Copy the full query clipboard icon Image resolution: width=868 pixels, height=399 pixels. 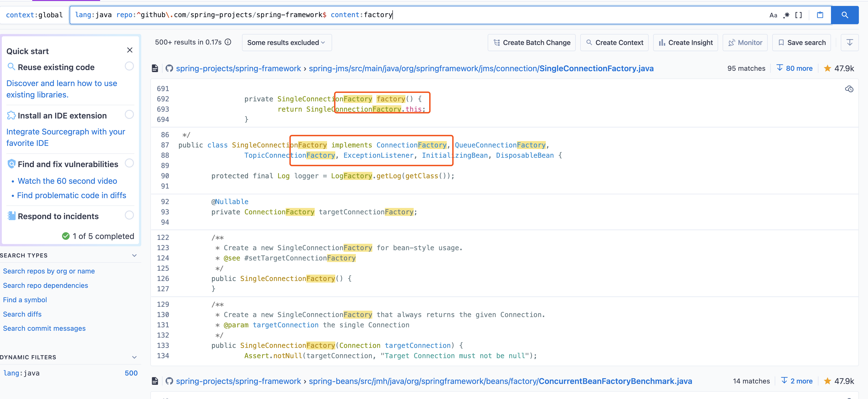coord(820,15)
